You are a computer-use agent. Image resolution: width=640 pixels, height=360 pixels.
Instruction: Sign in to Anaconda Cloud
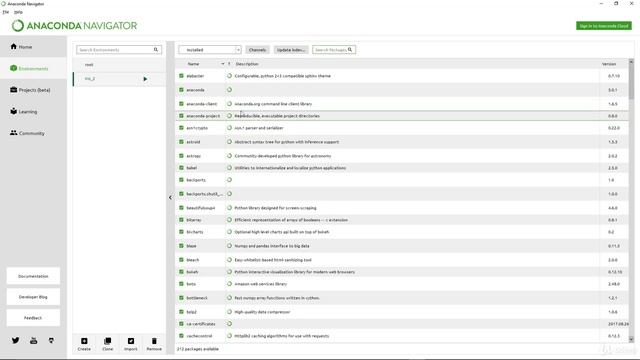[604, 26]
